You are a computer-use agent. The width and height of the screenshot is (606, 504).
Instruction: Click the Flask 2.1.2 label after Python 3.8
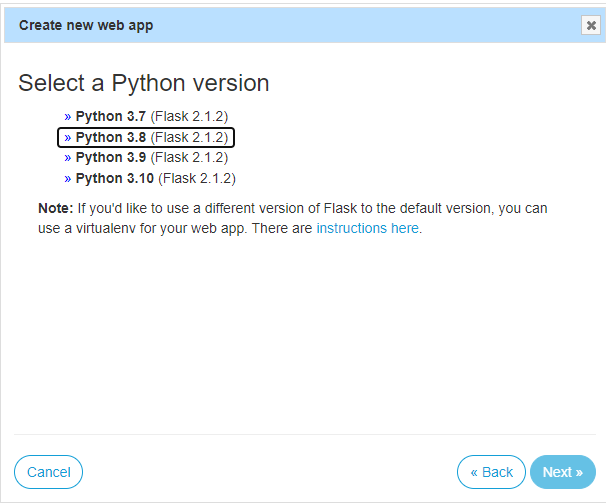189,137
